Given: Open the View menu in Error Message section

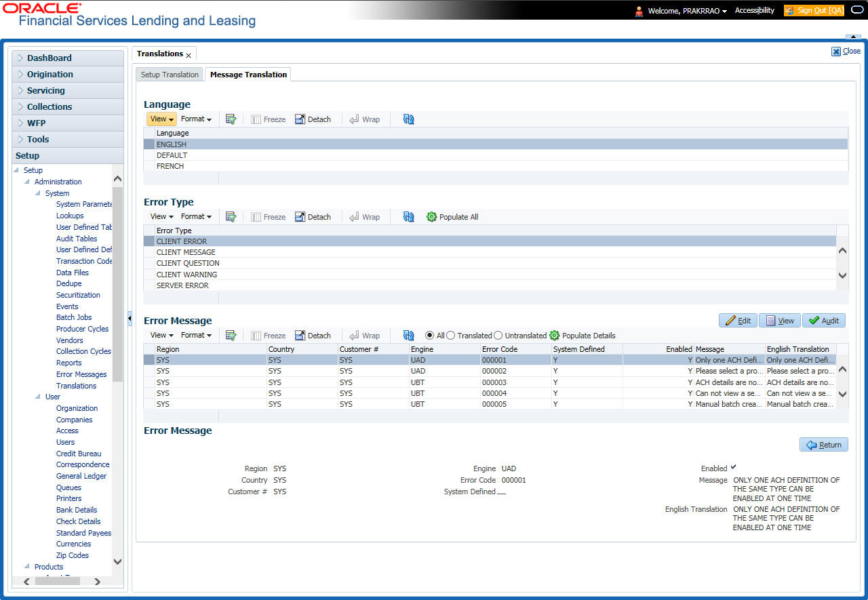Looking at the screenshot, I should coord(161,336).
